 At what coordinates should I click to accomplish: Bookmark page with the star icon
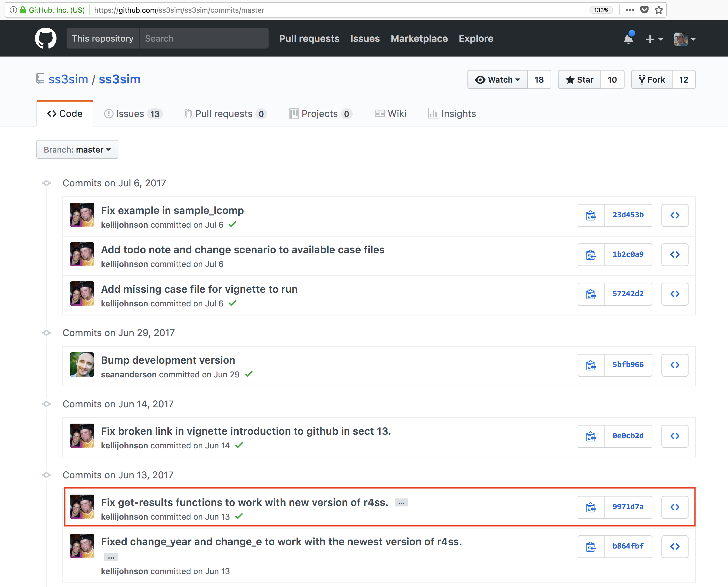click(659, 10)
